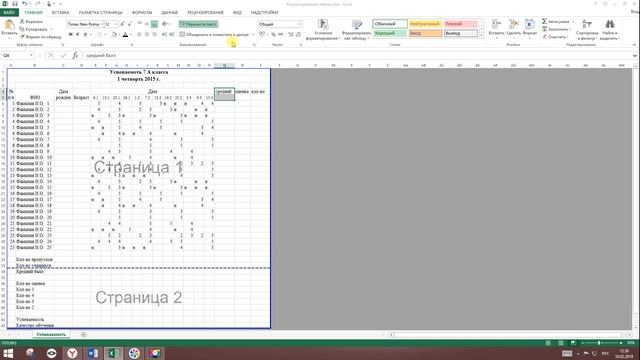Center text horizontally
Viewport: 640px width, 360px height.
click(x=147, y=34)
